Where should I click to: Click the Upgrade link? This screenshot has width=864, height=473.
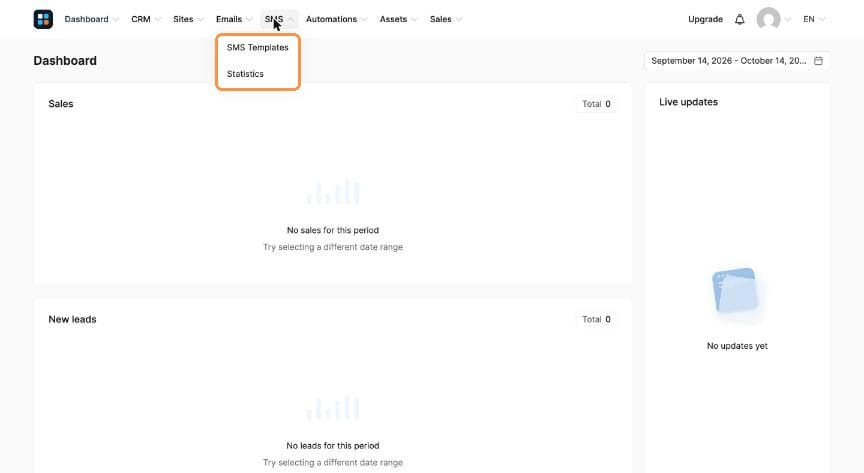coord(705,19)
